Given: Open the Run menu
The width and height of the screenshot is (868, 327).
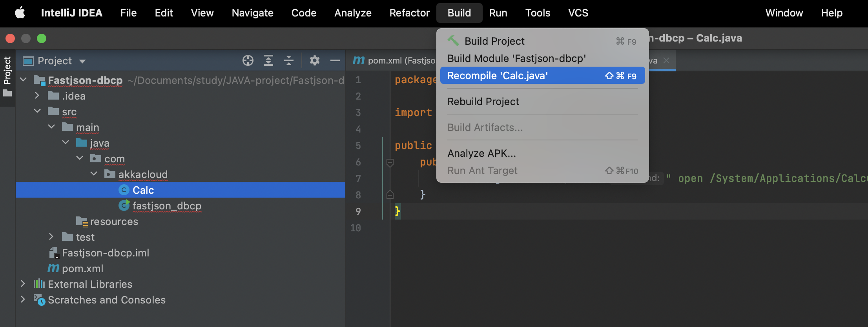Looking at the screenshot, I should point(498,13).
